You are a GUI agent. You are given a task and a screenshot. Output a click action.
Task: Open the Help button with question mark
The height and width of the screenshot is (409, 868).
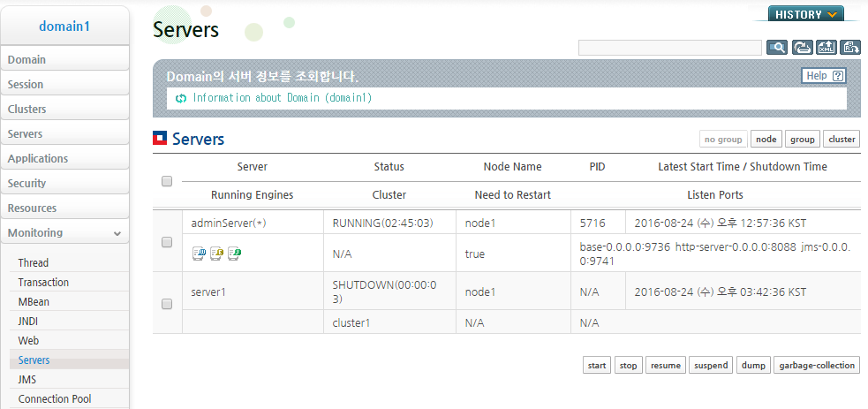[824, 76]
